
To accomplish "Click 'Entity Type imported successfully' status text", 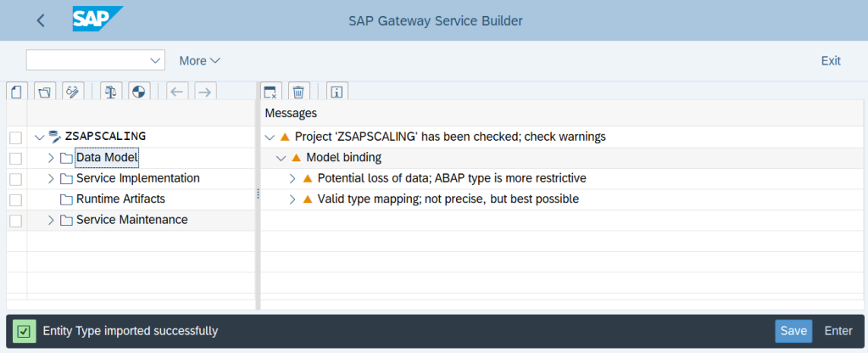I will (x=131, y=332).
